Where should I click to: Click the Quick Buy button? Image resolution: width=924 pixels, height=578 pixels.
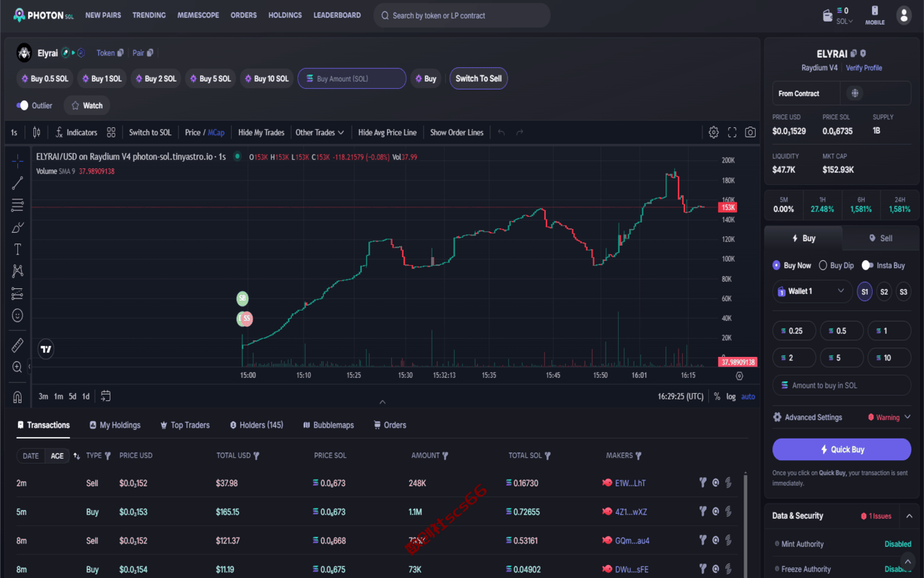842,449
